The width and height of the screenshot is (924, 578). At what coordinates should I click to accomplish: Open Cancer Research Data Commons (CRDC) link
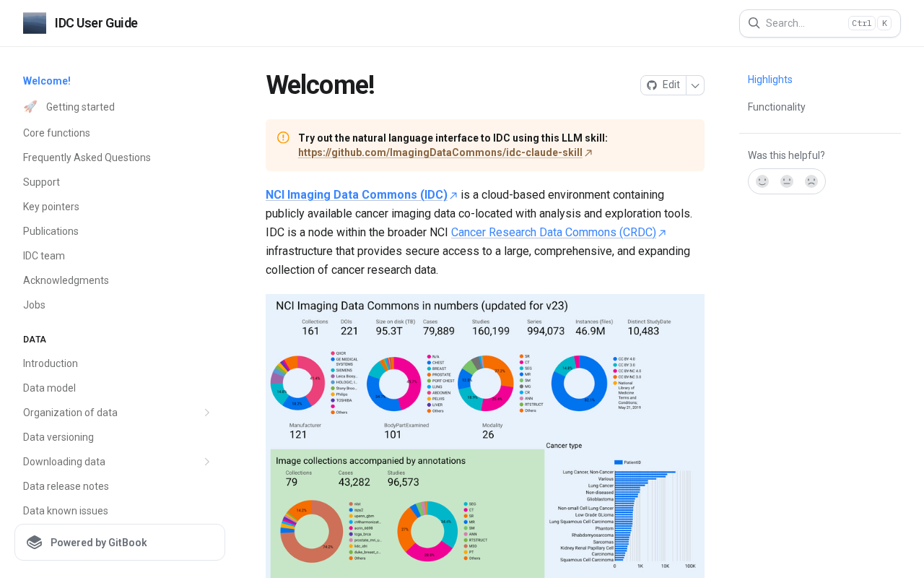click(559, 233)
